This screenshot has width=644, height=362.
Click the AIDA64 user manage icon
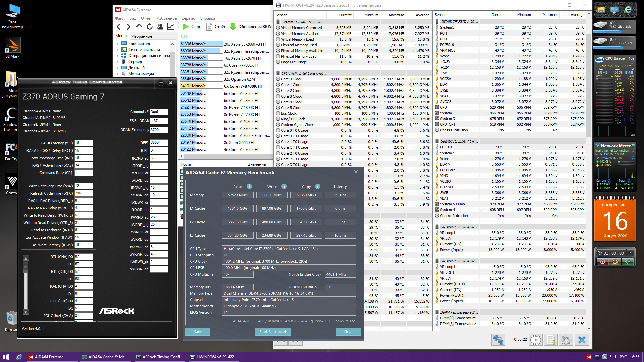point(160,27)
